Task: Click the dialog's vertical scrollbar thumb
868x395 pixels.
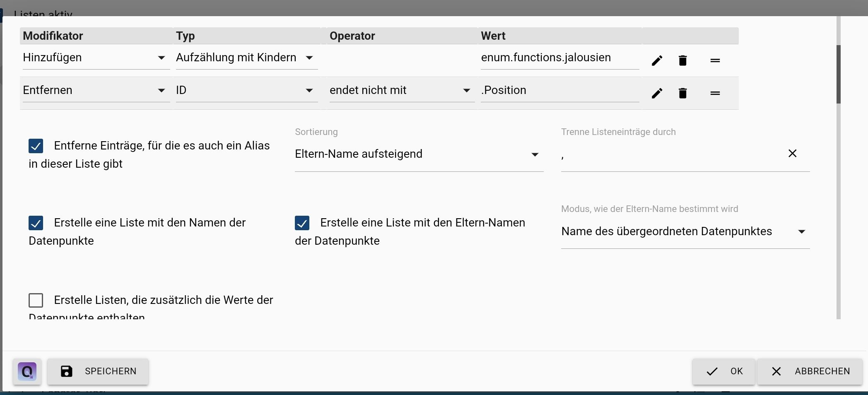Action: point(839,75)
